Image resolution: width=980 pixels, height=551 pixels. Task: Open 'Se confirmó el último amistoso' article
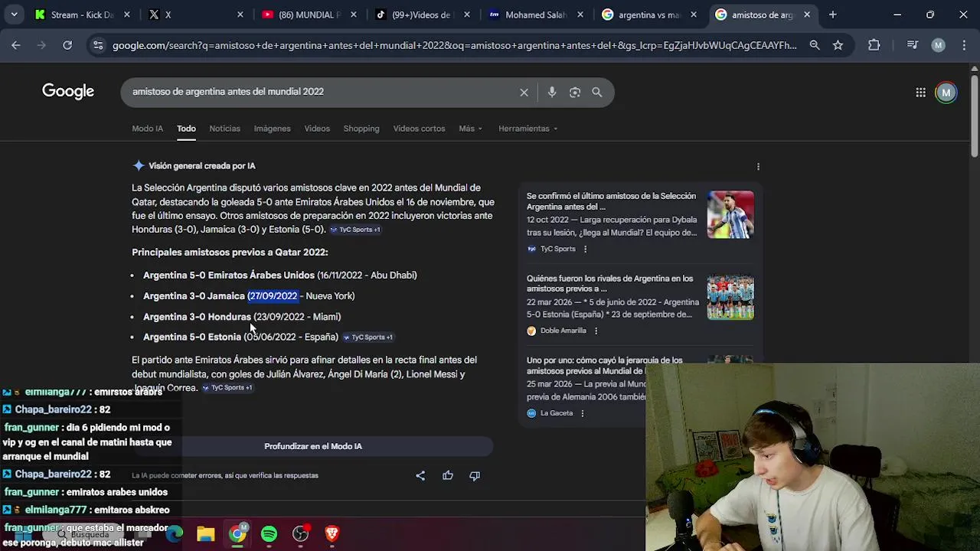point(611,201)
